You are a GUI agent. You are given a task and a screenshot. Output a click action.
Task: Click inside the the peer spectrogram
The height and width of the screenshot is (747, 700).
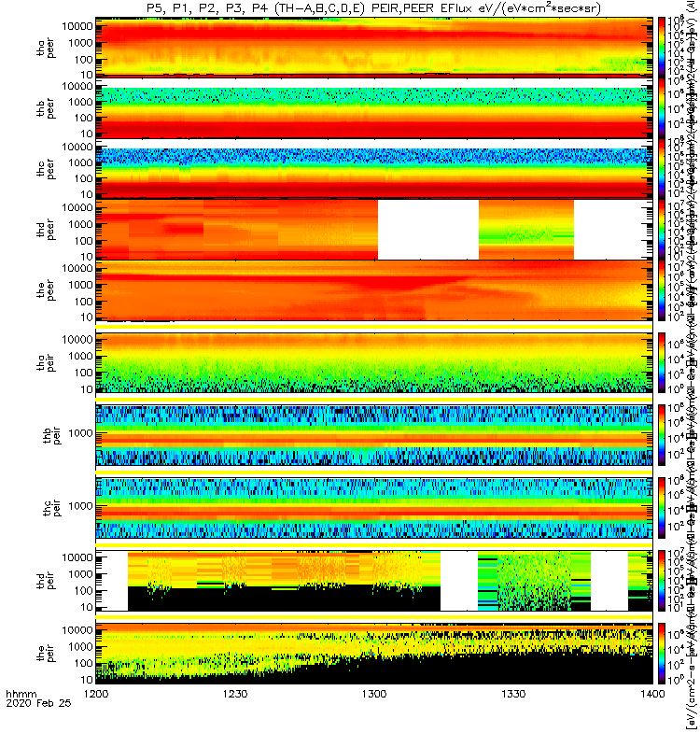[374, 290]
